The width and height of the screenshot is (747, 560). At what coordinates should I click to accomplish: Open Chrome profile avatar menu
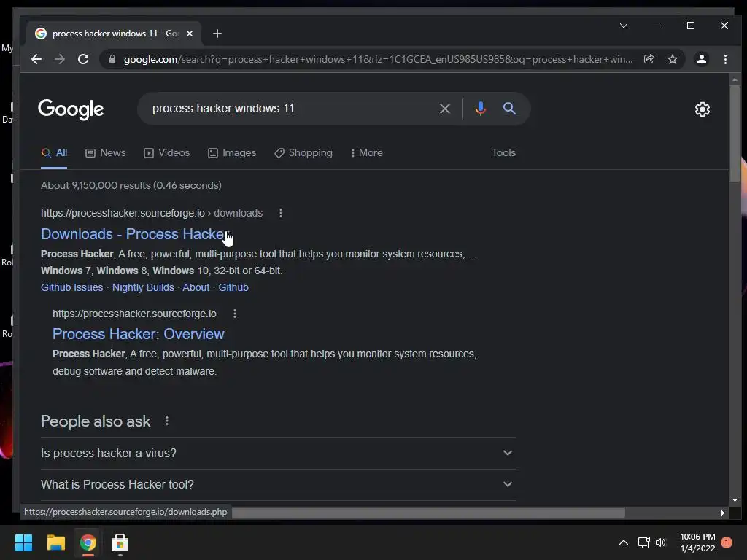point(702,59)
